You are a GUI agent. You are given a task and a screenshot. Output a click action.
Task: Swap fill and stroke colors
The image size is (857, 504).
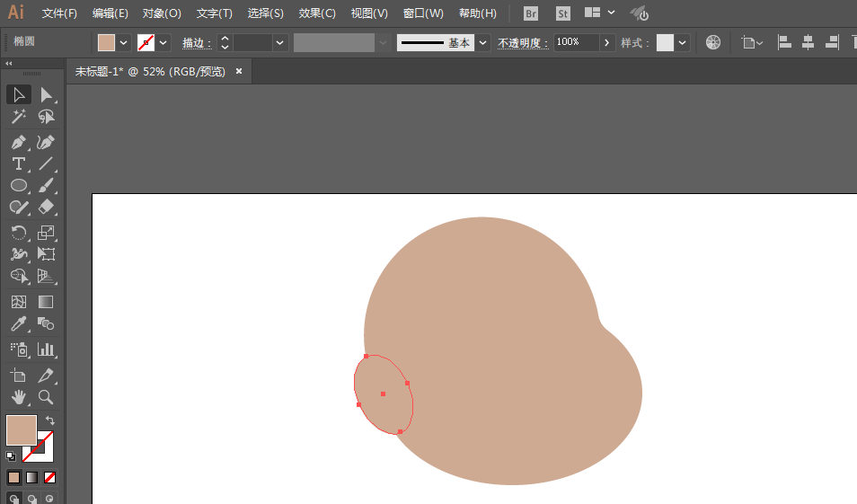click(50, 420)
